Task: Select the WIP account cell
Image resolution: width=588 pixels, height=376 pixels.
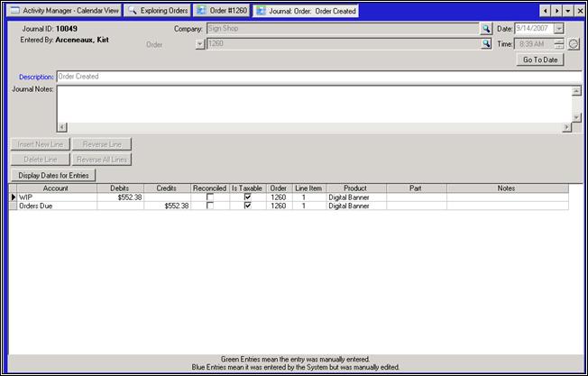Action: (x=57, y=197)
